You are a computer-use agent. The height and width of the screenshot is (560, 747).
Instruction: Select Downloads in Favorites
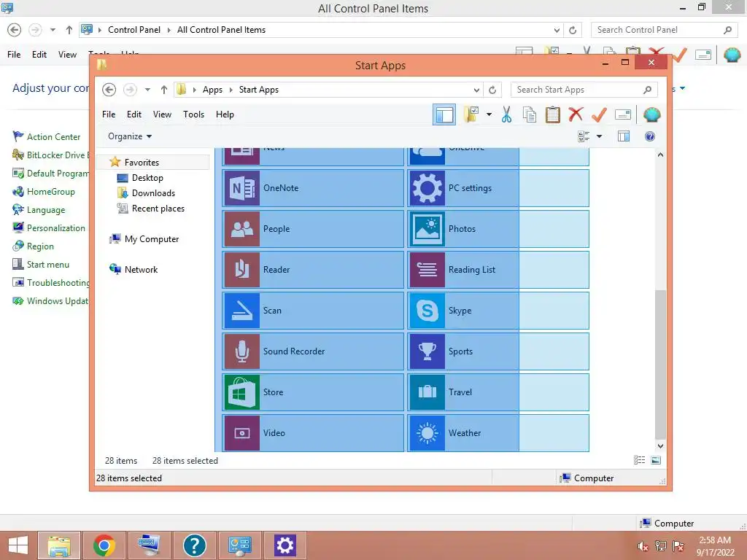click(153, 192)
